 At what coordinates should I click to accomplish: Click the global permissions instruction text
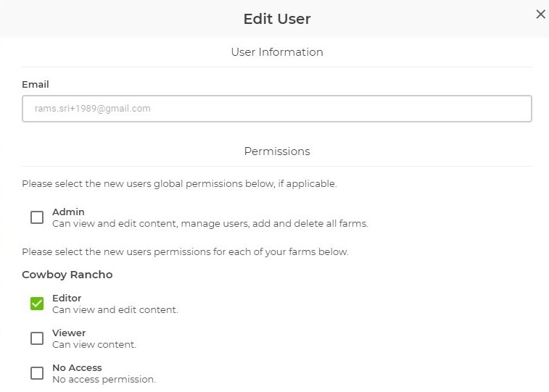179,184
